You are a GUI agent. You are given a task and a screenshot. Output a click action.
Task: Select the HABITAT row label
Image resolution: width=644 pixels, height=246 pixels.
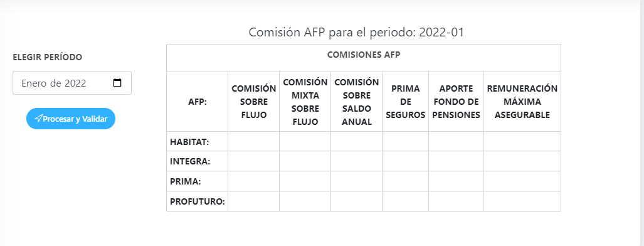(190, 142)
